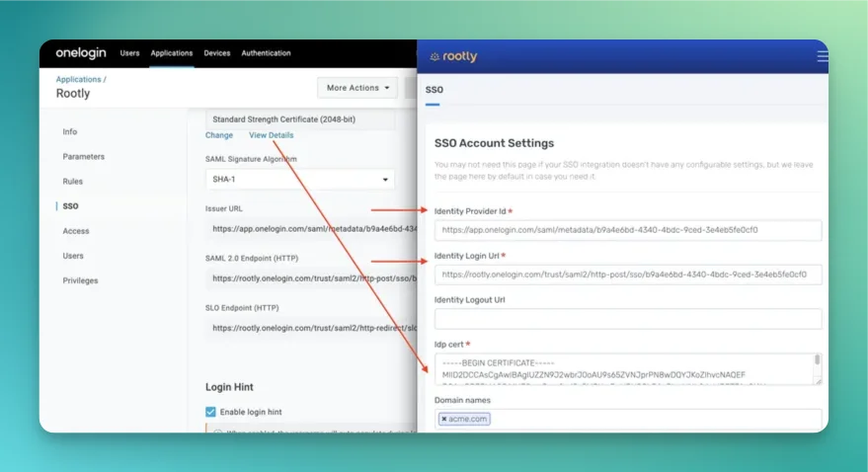
Task: Open Users in onelogin top navigation
Action: pos(129,53)
